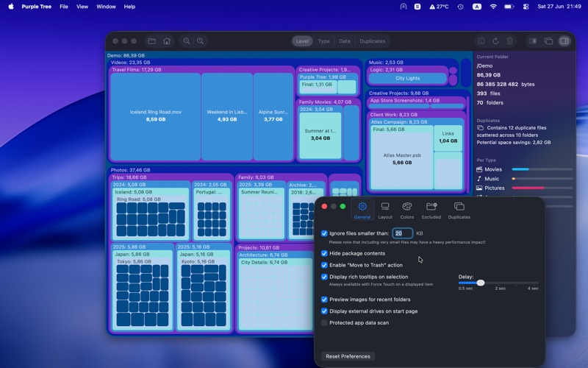Toggle Display rich tooltips on selection
This screenshot has height=368, width=588.
pos(324,277)
